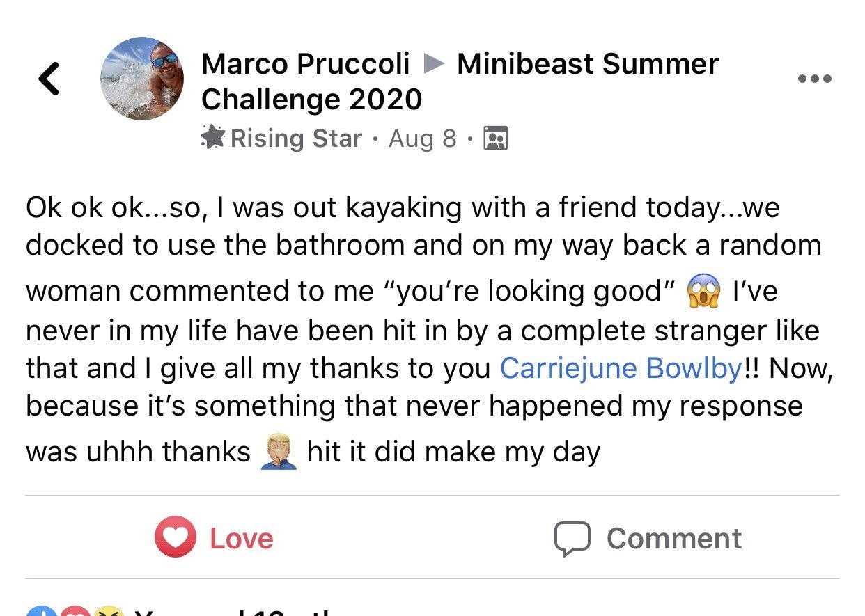The image size is (865, 616).
Task: Click the blue Like reaction icon below
Action: click(x=40, y=611)
